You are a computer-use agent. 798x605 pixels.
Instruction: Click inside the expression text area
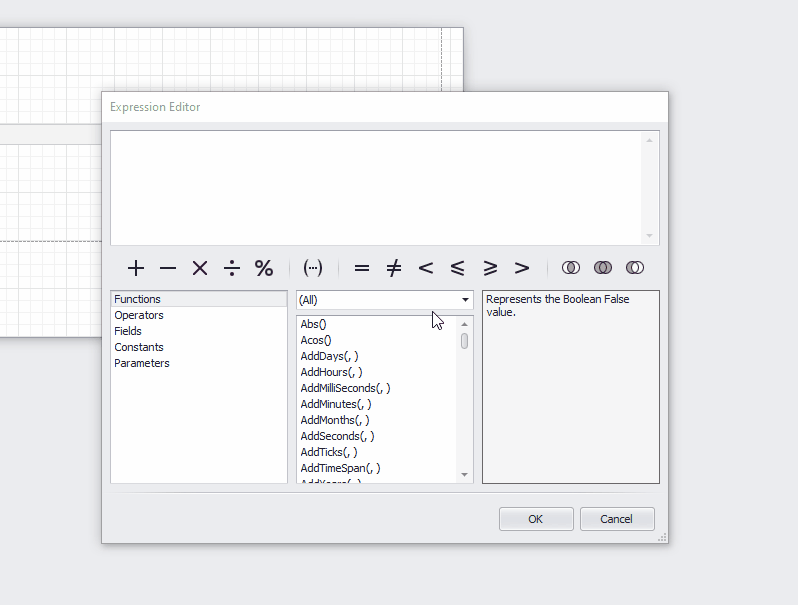click(x=377, y=188)
